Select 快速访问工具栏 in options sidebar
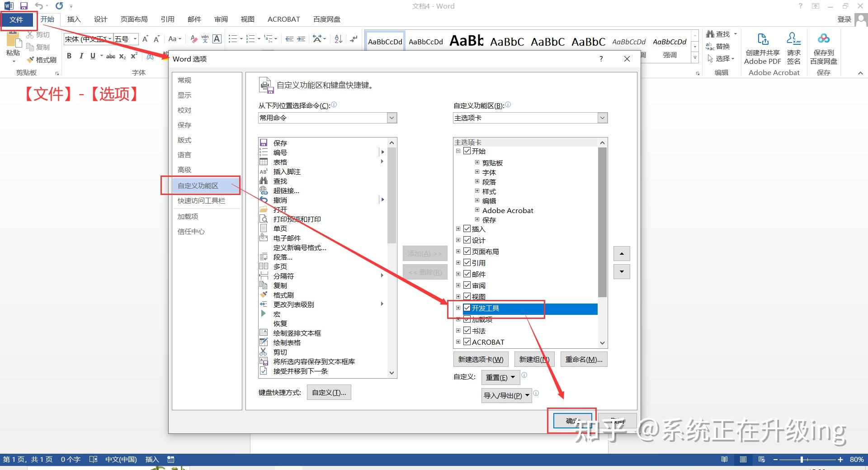 pos(206,201)
